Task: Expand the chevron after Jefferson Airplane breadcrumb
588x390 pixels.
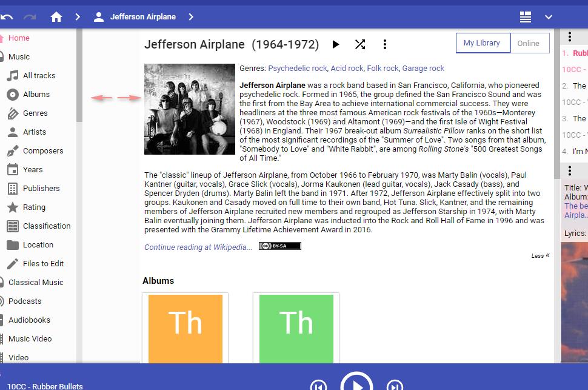Action: click(x=191, y=17)
